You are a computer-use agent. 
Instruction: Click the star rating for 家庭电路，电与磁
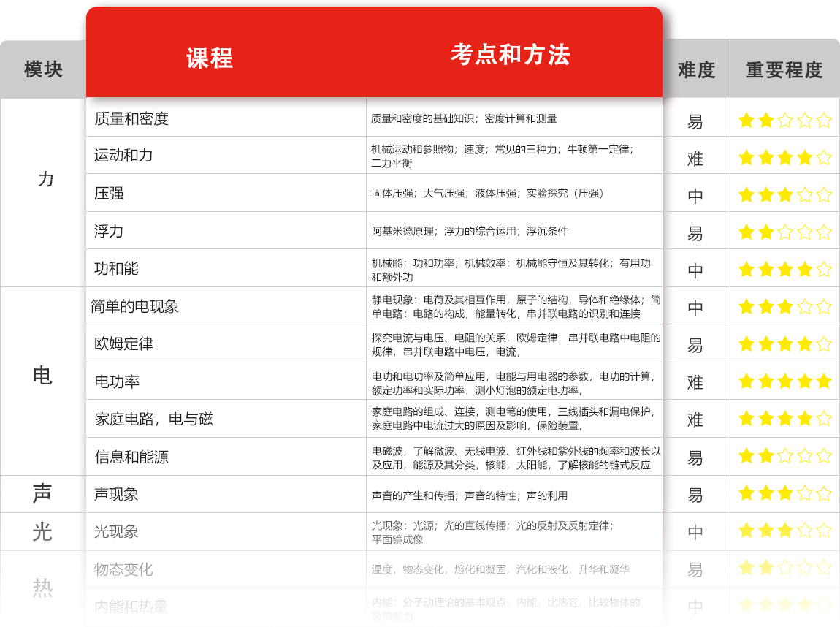[x=784, y=418]
